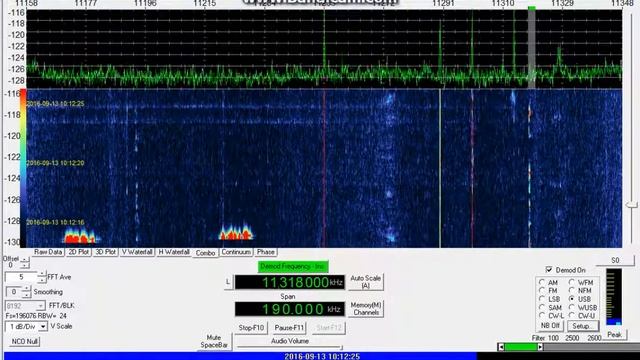The image size is (640, 360).
Task: Decrease the Smoothing value
Action: (26, 295)
